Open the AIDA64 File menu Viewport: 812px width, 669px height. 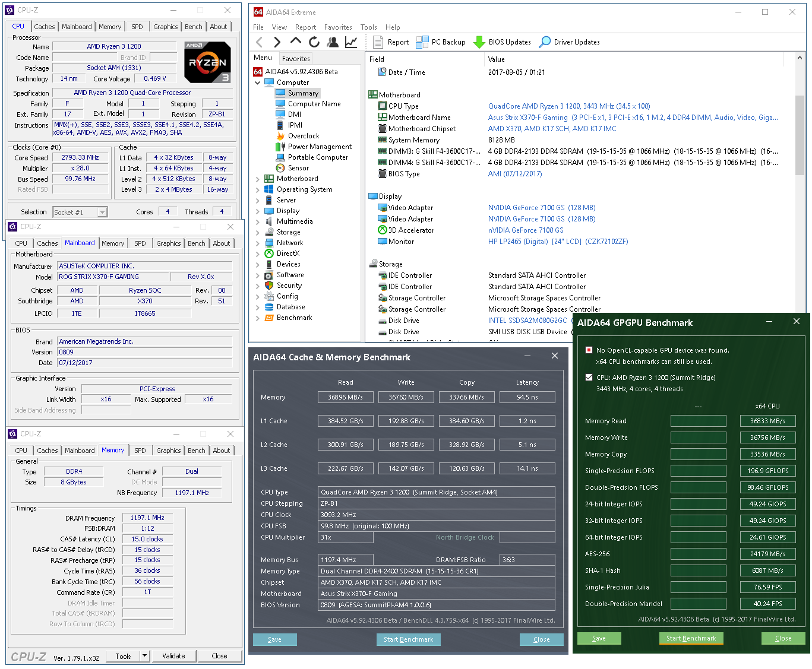[258, 27]
